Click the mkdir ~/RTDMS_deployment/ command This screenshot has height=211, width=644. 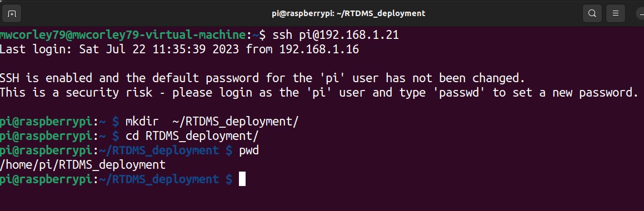click(212, 122)
